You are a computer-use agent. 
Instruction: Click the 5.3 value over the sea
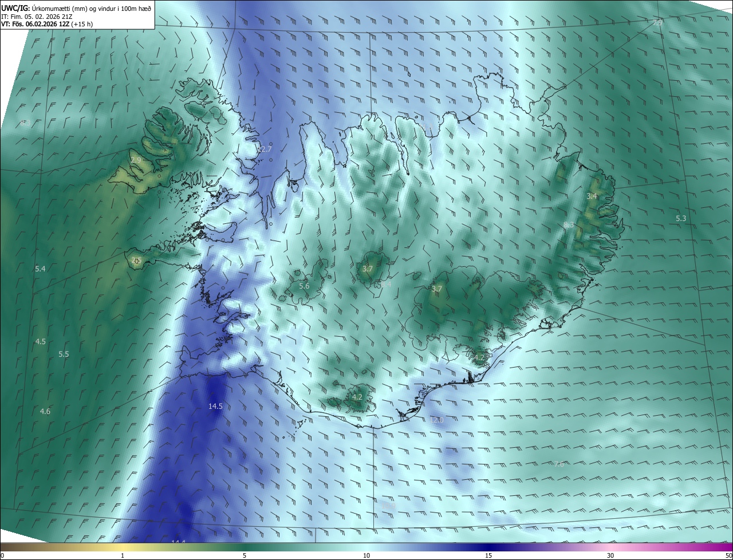click(681, 218)
